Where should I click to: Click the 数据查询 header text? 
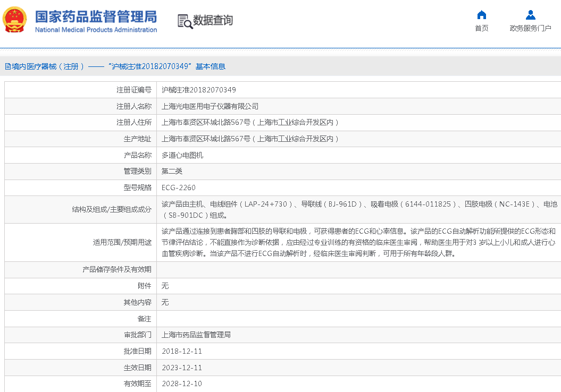[x=213, y=21]
